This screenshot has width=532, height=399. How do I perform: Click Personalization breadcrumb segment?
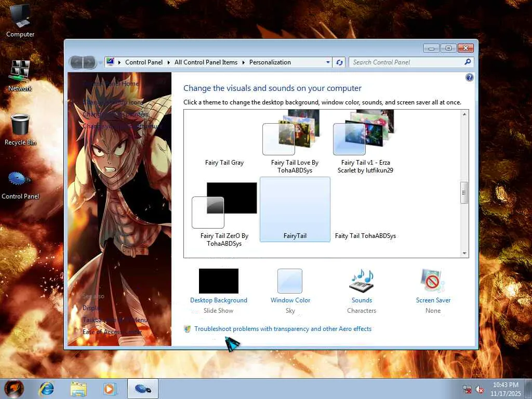coord(270,62)
